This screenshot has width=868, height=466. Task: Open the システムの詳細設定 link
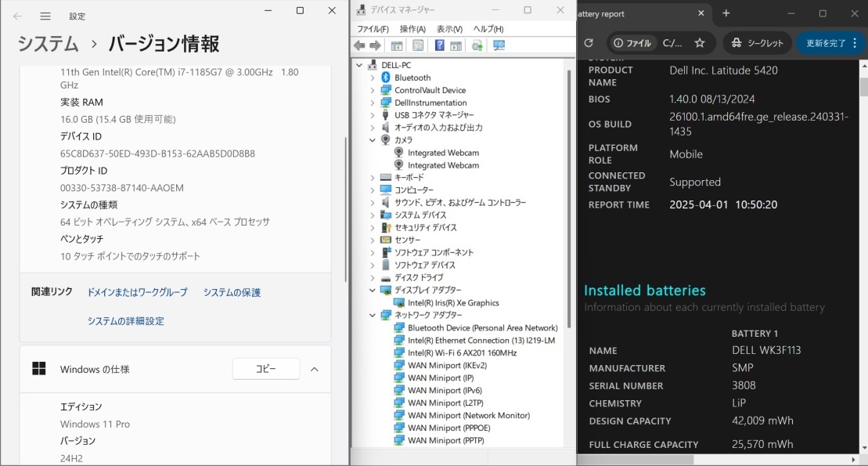(125, 320)
